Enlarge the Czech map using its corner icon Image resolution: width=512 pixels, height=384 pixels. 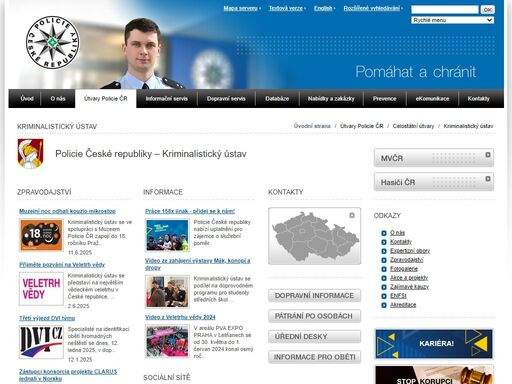(352, 215)
